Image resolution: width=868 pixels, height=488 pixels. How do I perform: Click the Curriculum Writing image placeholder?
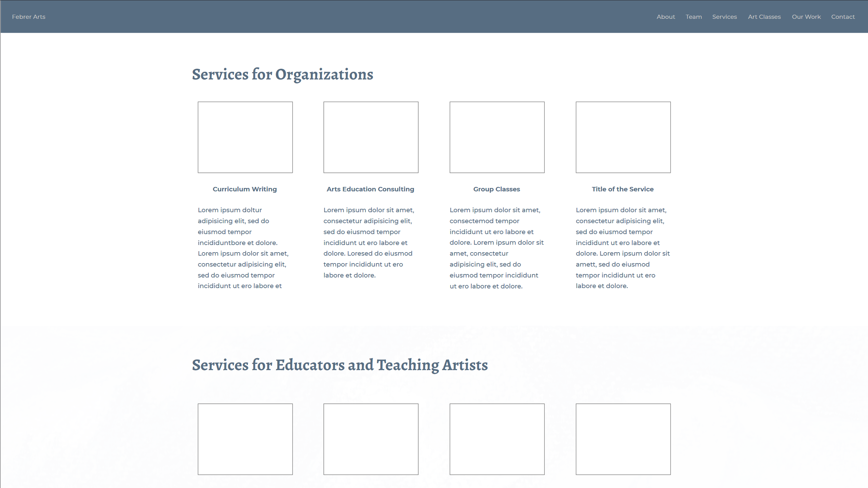coord(245,137)
